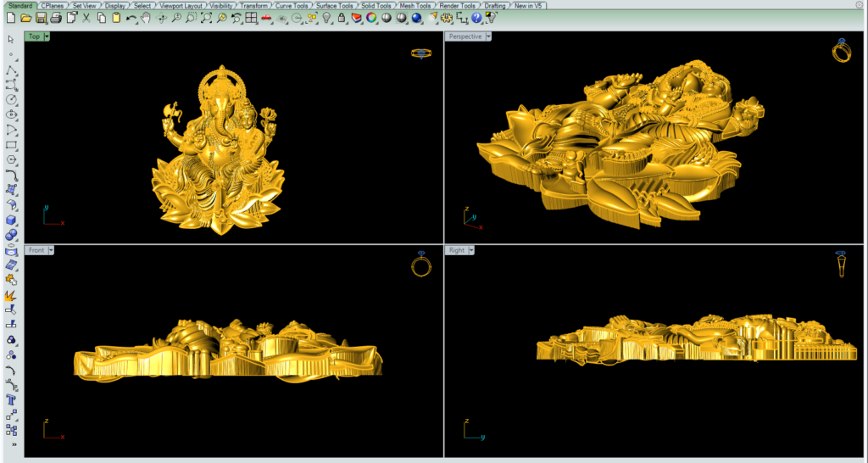
Task: Switch to the CPlanes tab
Action: click(x=52, y=6)
